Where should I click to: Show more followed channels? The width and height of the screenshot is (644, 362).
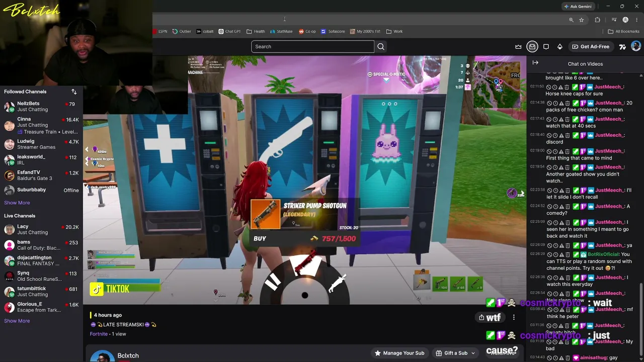point(17,203)
